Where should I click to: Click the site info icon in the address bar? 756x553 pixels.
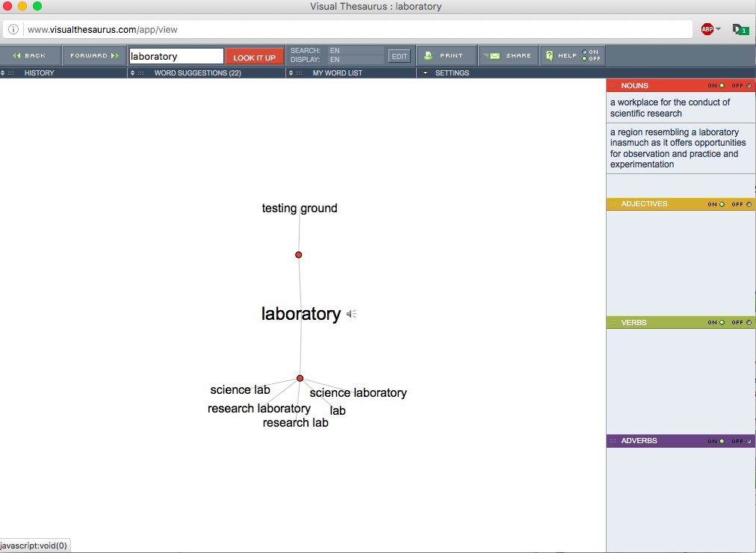[13, 29]
